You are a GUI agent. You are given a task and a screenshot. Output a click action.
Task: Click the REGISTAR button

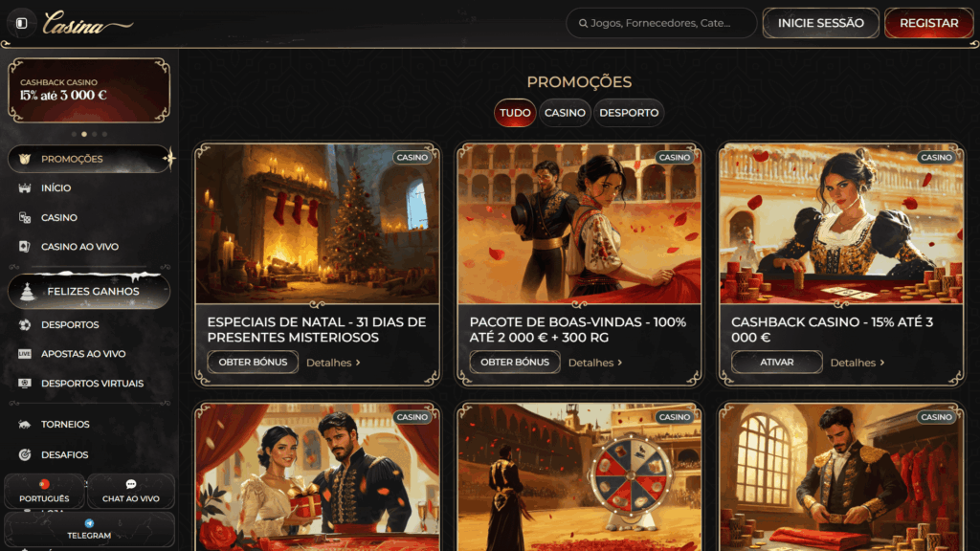point(928,23)
